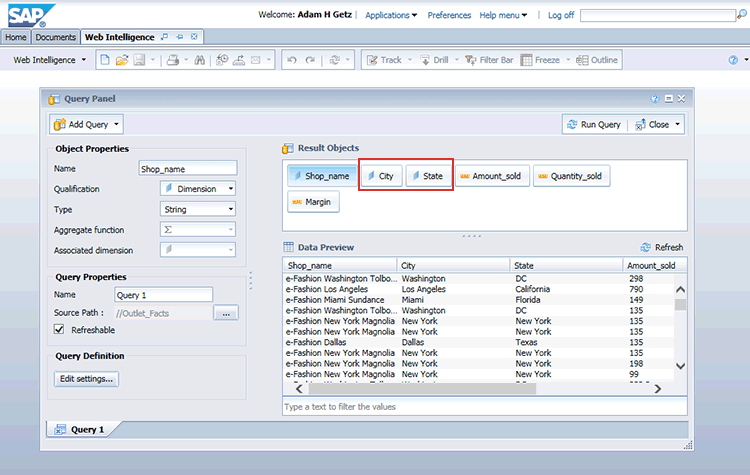Click the top search input box
750x475 pixels.
coord(658,15)
